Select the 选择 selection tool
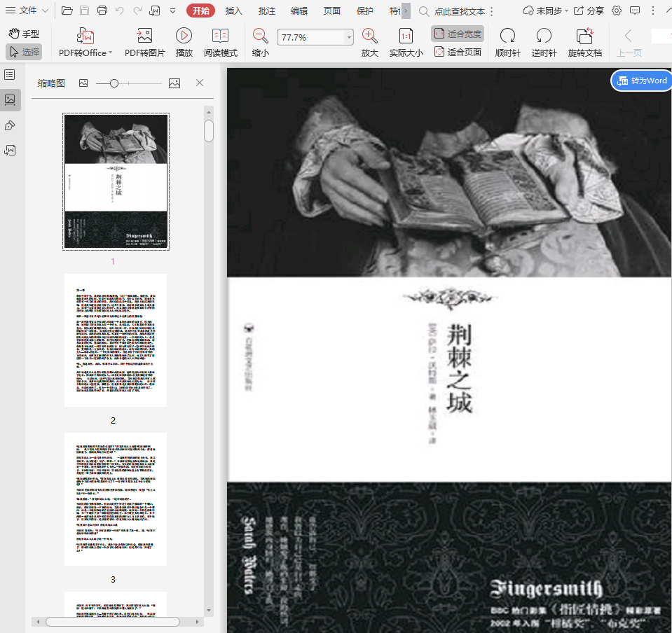This screenshot has height=633, width=672. [x=24, y=52]
